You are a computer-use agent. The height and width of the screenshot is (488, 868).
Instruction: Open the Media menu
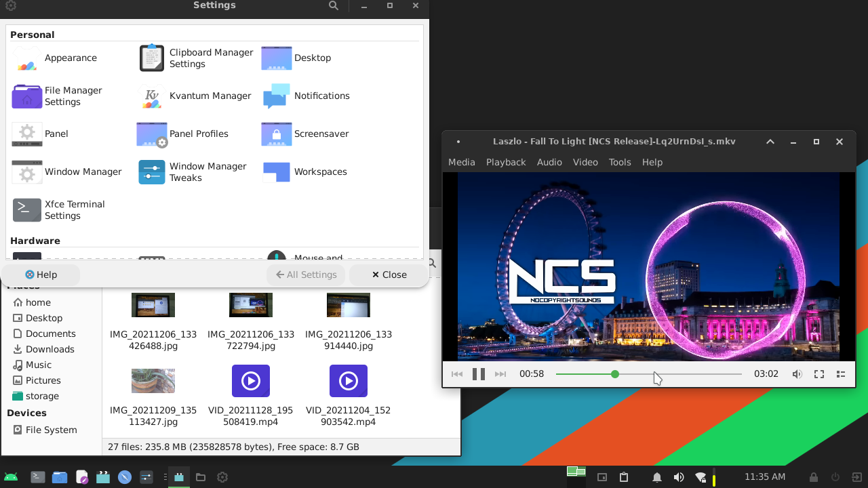point(462,162)
